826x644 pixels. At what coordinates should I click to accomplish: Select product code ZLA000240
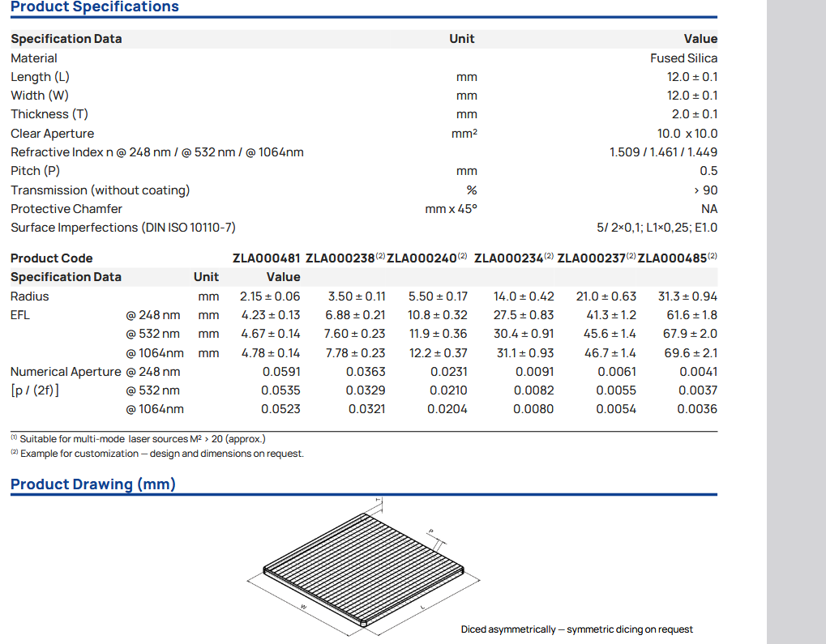pos(422,258)
